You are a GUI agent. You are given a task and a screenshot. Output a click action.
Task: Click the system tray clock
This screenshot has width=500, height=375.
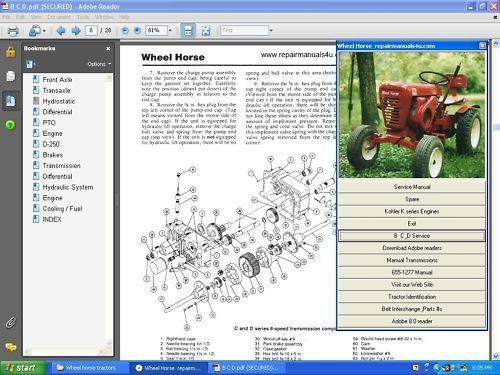click(x=482, y=368)
